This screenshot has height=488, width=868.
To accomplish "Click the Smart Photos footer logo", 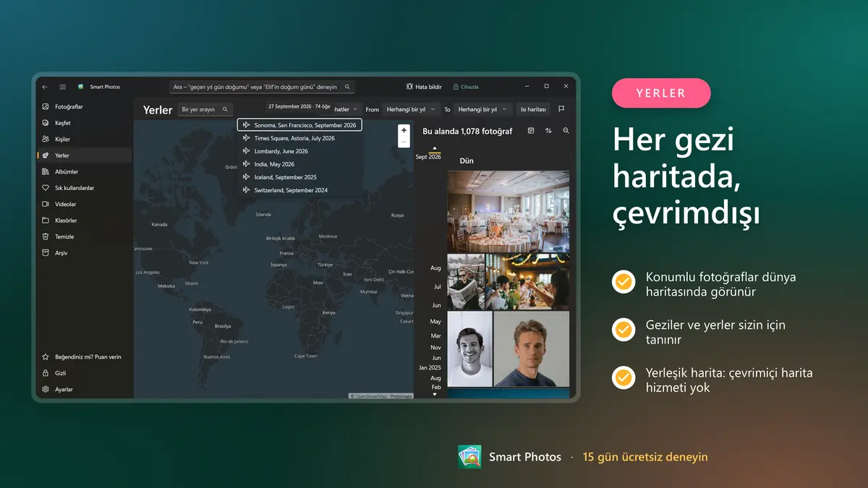I will tap(469, 457).
